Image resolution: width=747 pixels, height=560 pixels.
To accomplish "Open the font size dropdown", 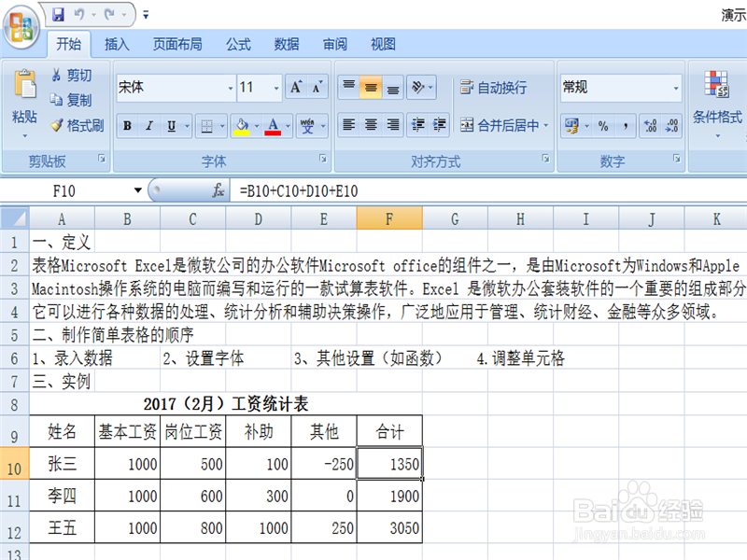I will click(276, 88).
